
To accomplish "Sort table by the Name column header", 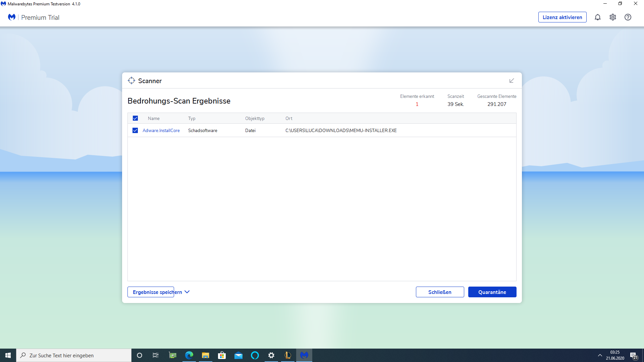I will click(154, 118).
